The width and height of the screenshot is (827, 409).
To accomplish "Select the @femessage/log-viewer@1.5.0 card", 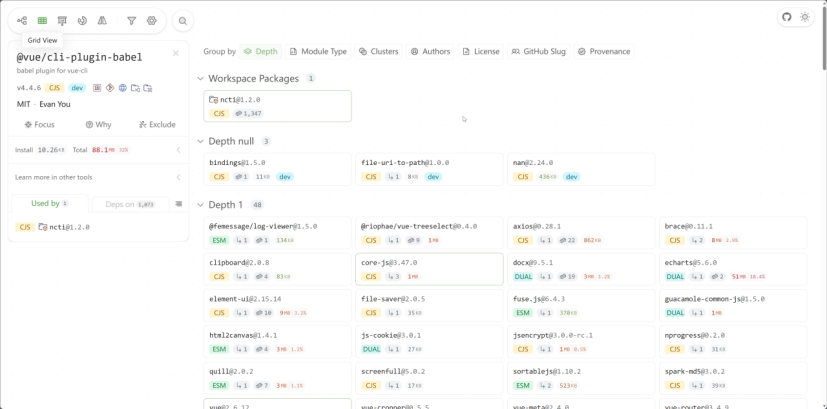I will 277,233.
